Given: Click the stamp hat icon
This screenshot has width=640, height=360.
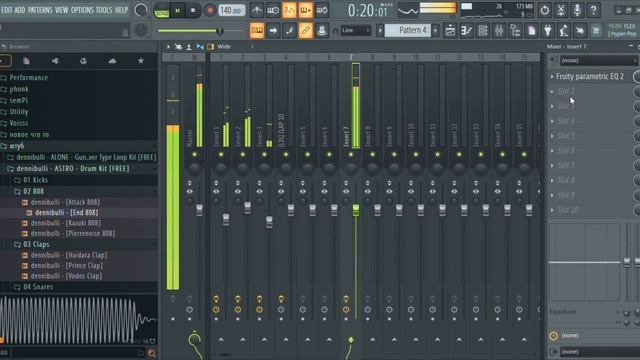Looking at the screenshot, I should [322, 31].
